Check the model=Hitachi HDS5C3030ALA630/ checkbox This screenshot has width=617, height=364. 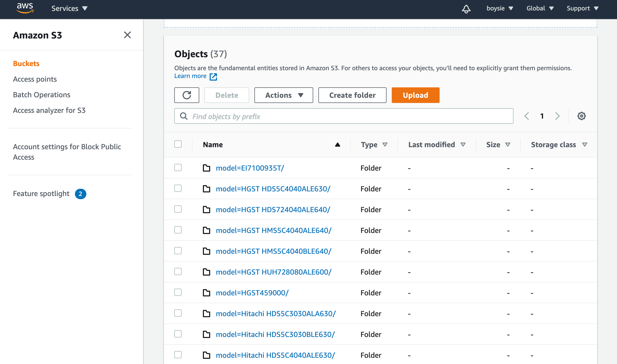(178, 313)
